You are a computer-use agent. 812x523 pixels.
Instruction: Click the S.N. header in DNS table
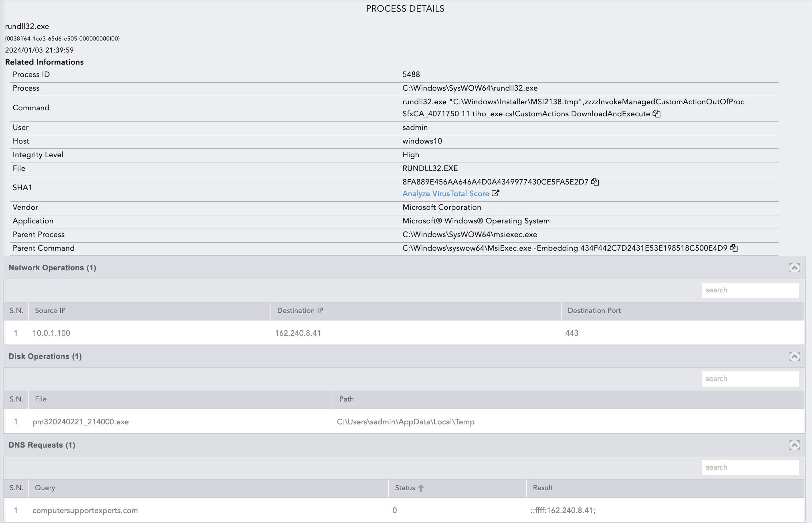(x=16, y=488)
